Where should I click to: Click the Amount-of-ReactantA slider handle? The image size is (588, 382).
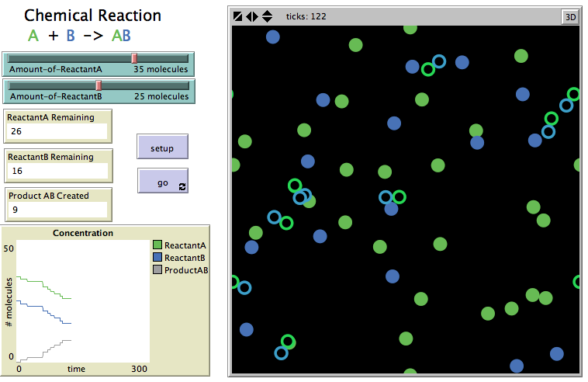pyautogui.click(x=134, y=58)
